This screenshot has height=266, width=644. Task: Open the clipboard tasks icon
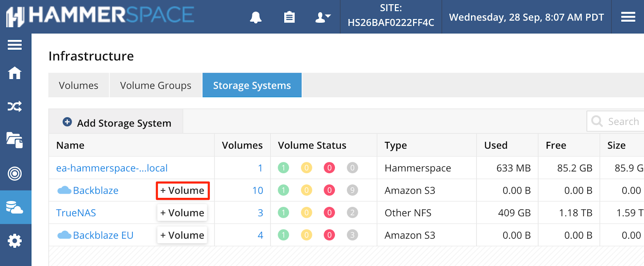(x=289, y=17)
